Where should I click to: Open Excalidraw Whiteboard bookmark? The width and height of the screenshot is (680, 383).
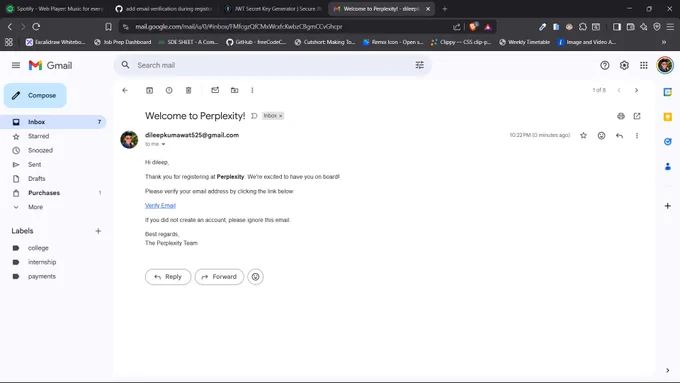(55, 42)
